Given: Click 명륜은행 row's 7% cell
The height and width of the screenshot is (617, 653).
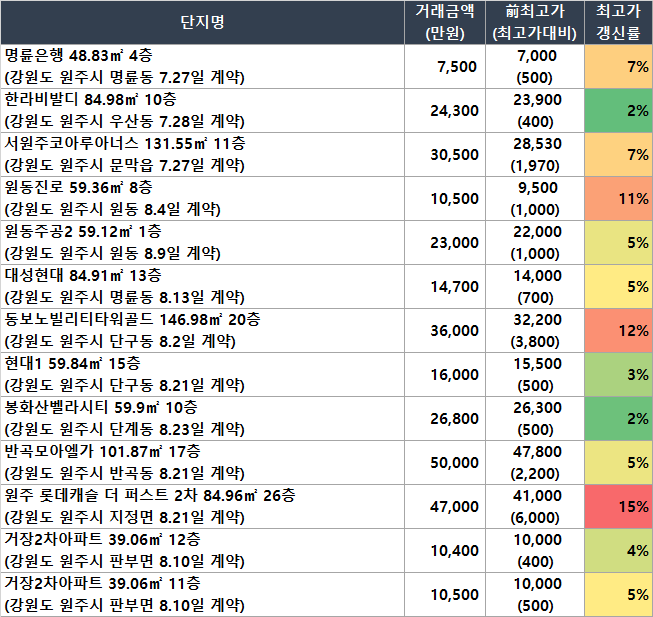Looking at the screenshot, I should tap(618, 67).
